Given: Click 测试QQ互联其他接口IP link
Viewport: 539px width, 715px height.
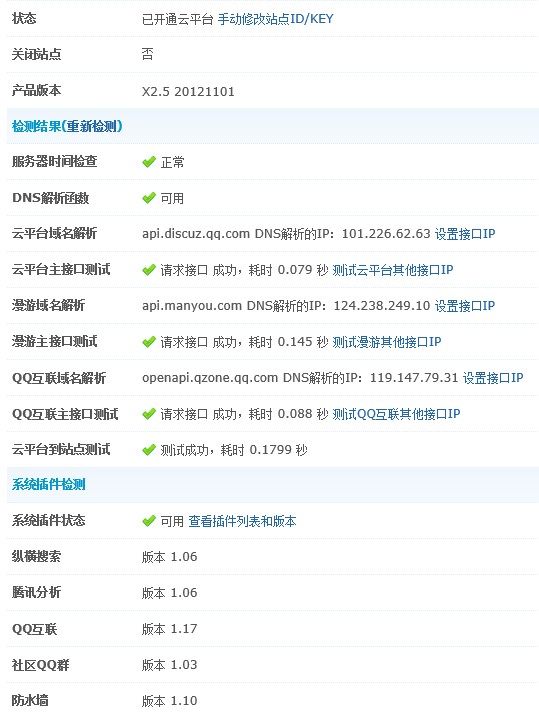Looking at the screenshot, I should click(x=396, y=414).
